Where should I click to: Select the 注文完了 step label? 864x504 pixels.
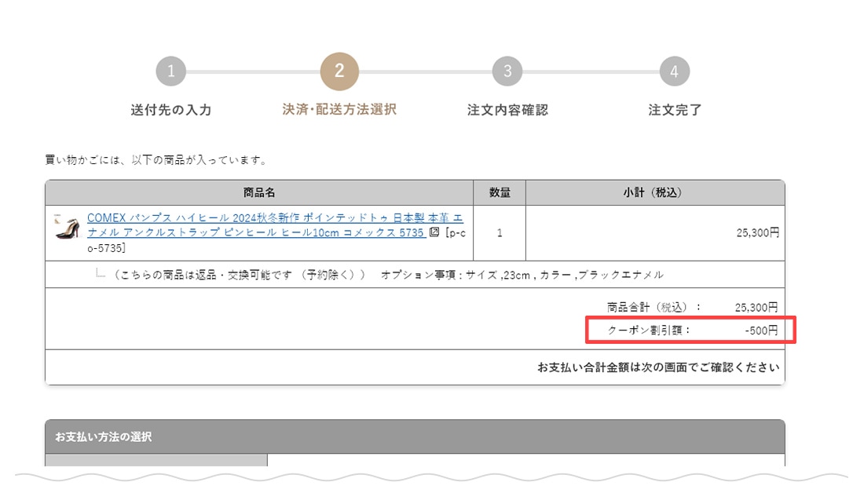pos(674,110)
